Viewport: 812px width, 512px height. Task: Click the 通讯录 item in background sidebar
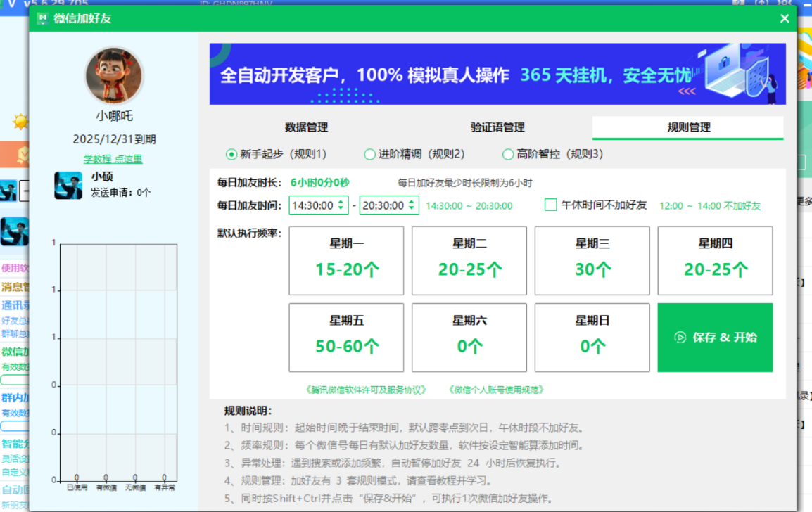tap(15, 305)
